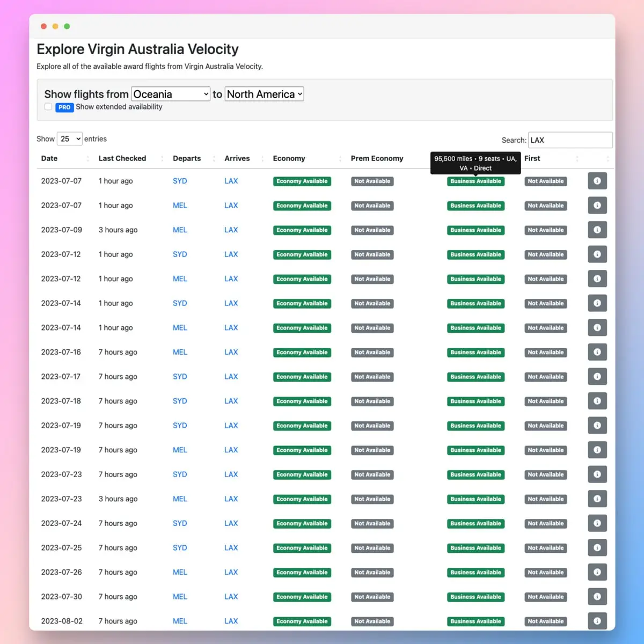Click info icon in 2023-07-26 row
Image resolution: width=644 pixels, height=644 pixels.
597,572
